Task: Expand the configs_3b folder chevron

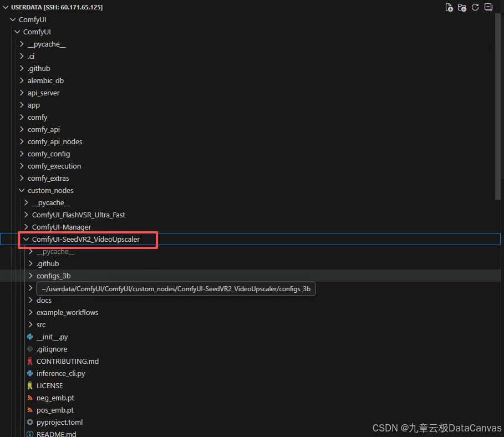Action: click(x=31, y=276)
